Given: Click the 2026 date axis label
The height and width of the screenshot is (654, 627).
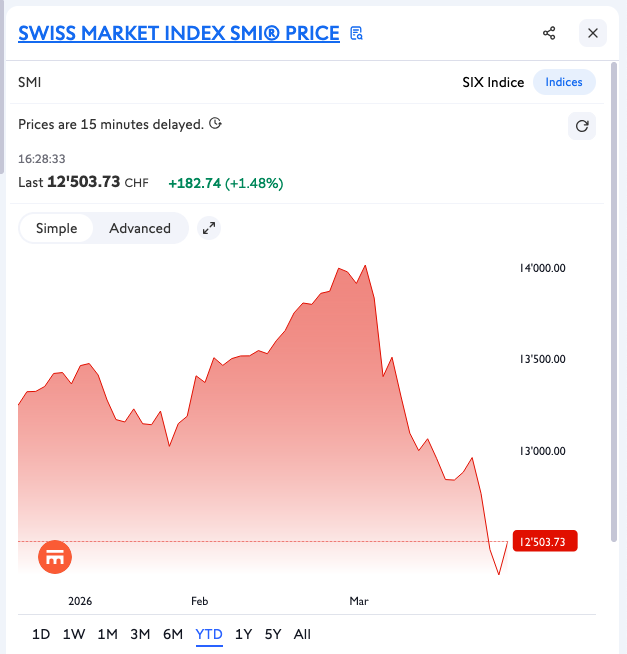Looking at the screenshot, I should click(x=80, y=601).
